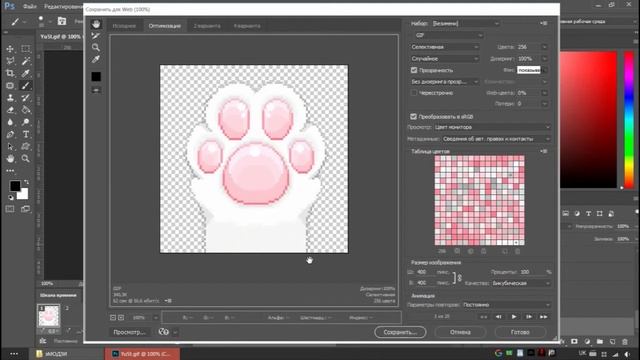Select the Brush tool in Photoshop toolbar

tap(25, 86)
